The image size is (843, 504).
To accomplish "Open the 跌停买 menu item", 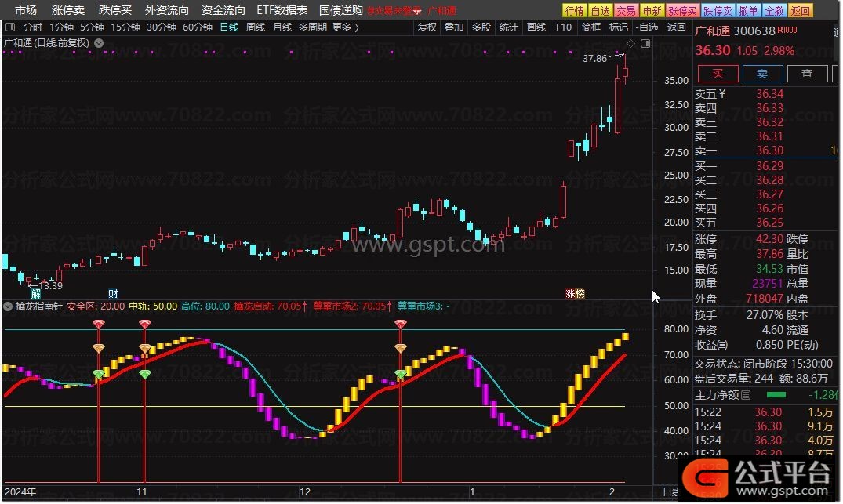I will click(x=115, y=10).
